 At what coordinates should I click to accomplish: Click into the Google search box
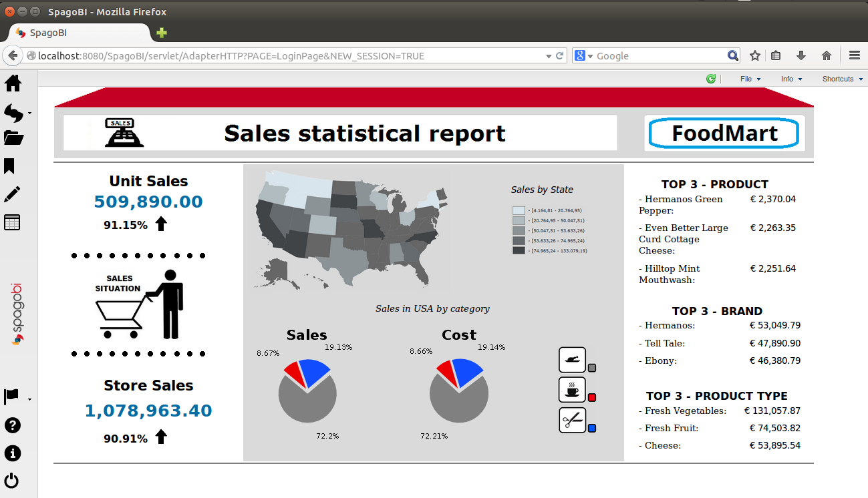[660, 56]
